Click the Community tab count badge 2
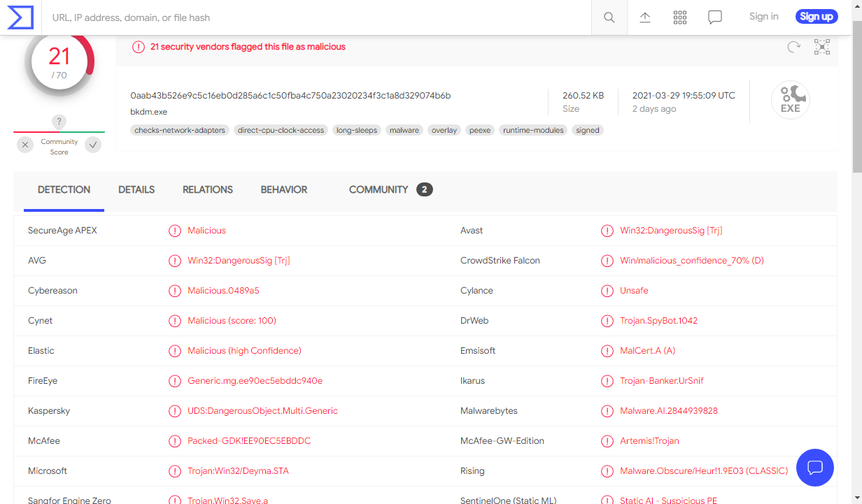 pyautogui.click(x=425, y=189)
